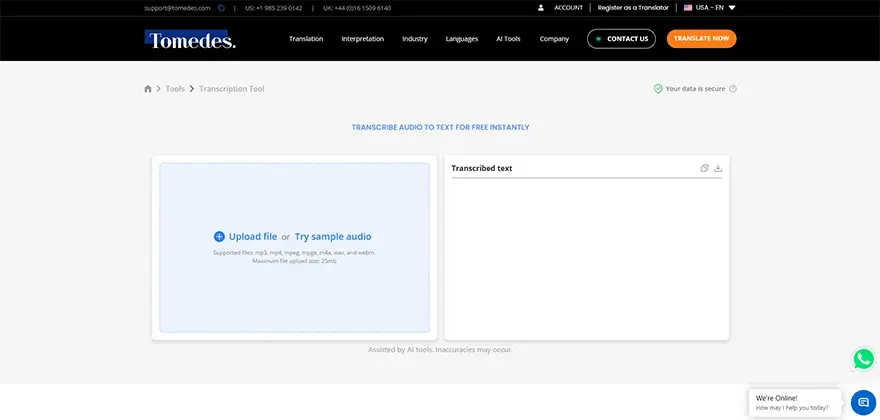Click the CONTACT US button
This screenshot has width=880, height=420.
pyautogui.click(x=621, y=39)
